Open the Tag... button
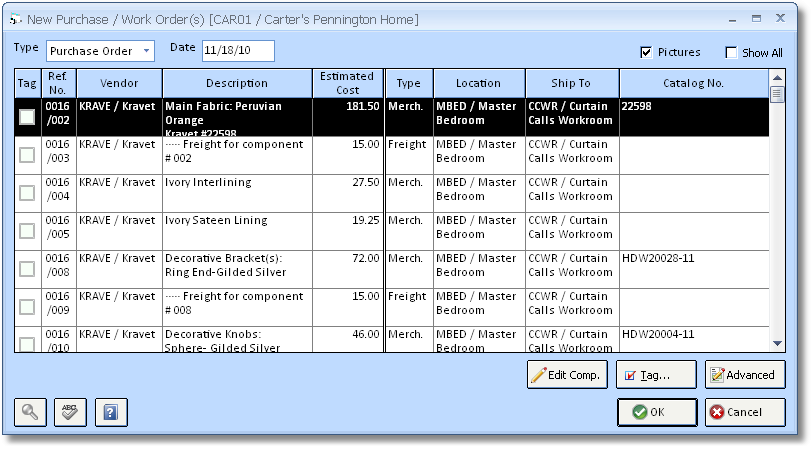Viewport: 812px width, 449px height. click(656, 374)
